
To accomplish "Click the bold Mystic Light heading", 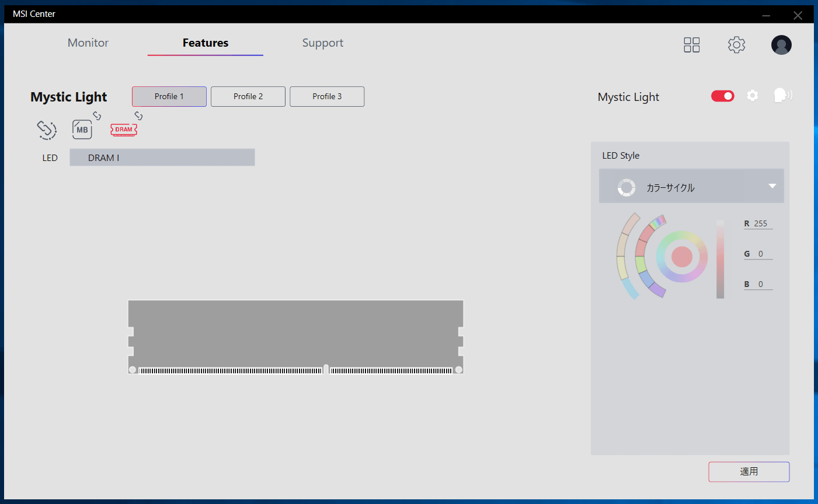I will [x=69, y=97].
